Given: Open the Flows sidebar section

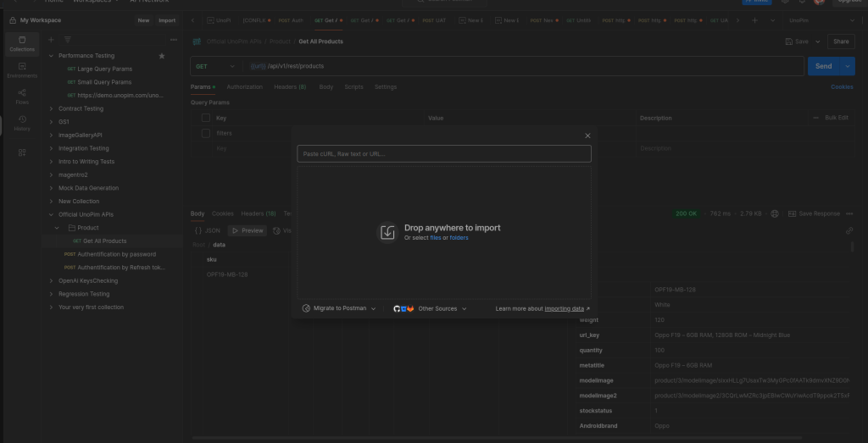Looking at the screenshot, I should click(x=22, y=96).
